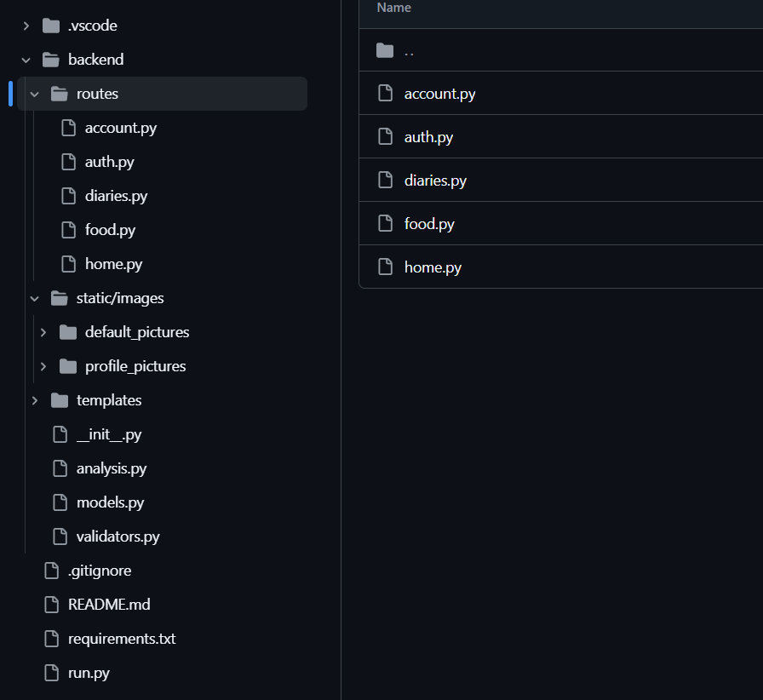Expand the default_pictures folder
This screenshot has width=763, height=700.
[x=43, y=331]
